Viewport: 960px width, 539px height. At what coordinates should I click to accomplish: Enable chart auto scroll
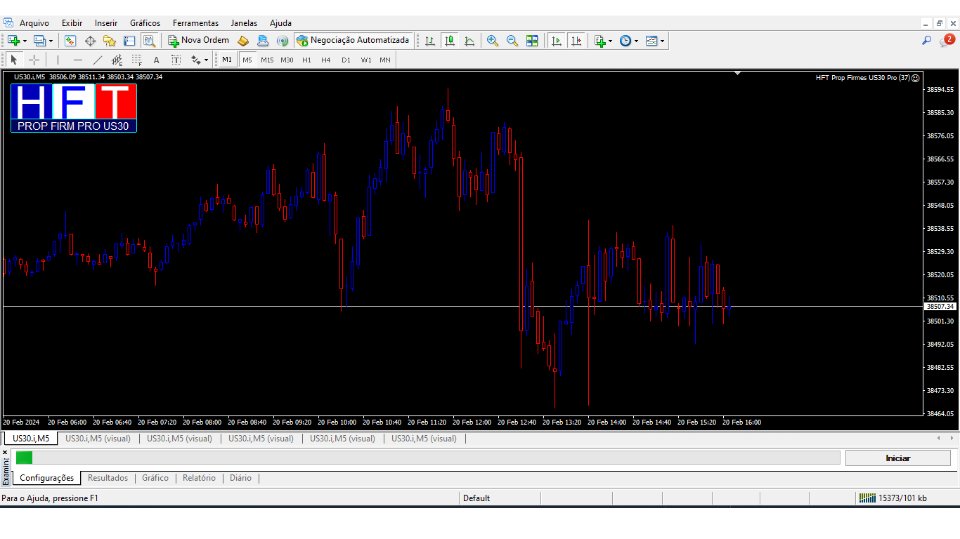pos(558,41)
